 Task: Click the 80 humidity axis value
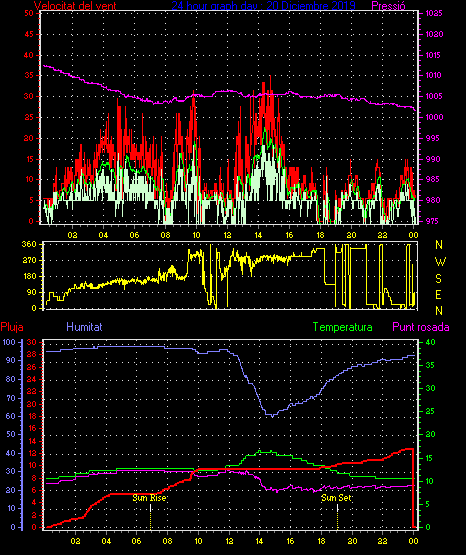point(11,379)
